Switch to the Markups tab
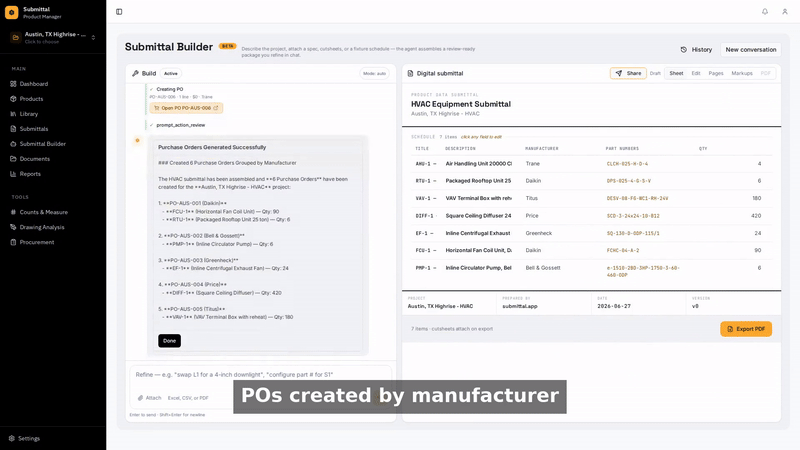This screenshot has width=800, height=450. click(x=742, y=73)
